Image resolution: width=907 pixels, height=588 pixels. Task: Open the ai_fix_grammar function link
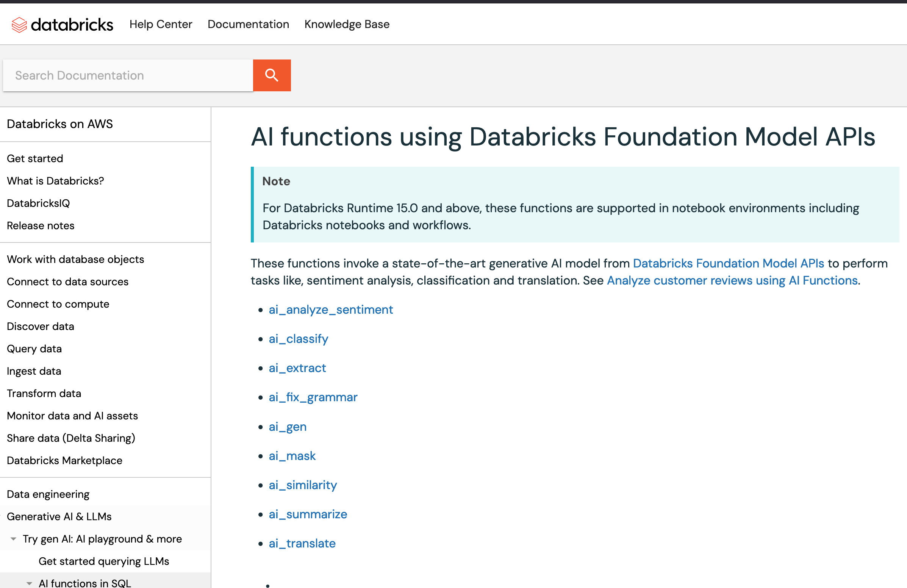pyautogui.click(x=313, y=397)
